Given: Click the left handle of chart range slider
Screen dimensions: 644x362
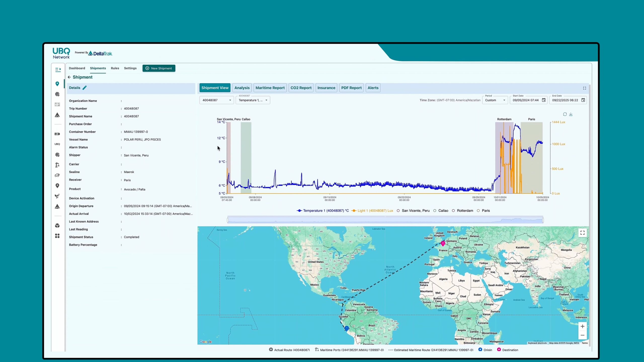Looking at the screenshot, I should [x=228, y=220].
